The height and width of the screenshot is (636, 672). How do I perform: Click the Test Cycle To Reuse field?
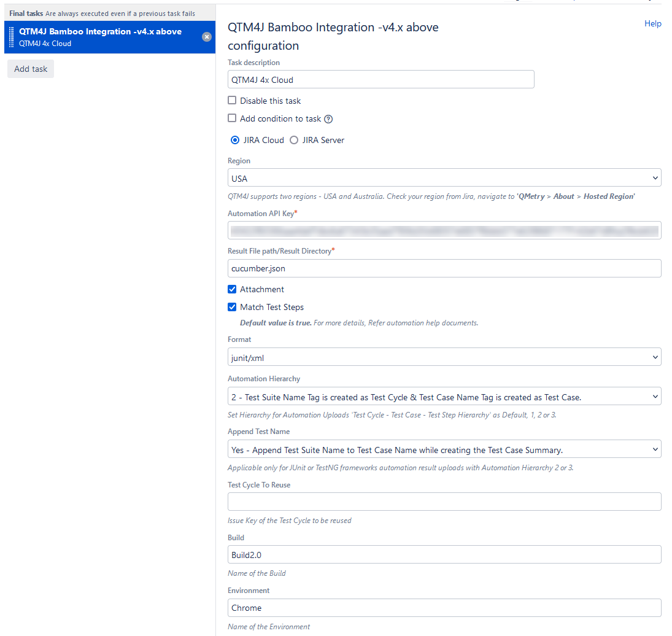click(x=444, y=502)
